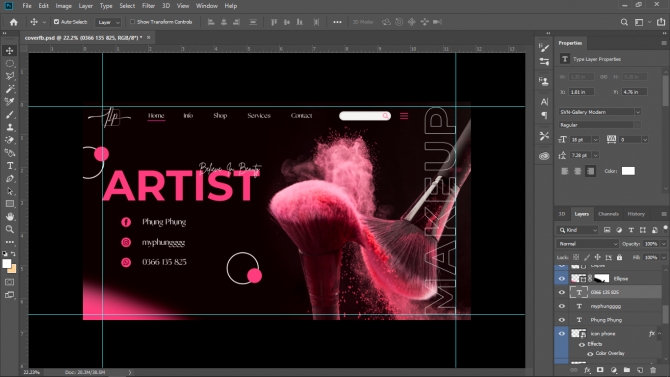Open the Search magnifier at top right

point(624,22)
